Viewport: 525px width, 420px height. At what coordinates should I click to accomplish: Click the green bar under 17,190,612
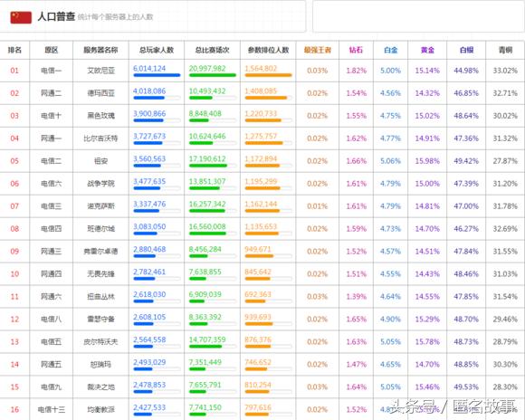point(208,166)
